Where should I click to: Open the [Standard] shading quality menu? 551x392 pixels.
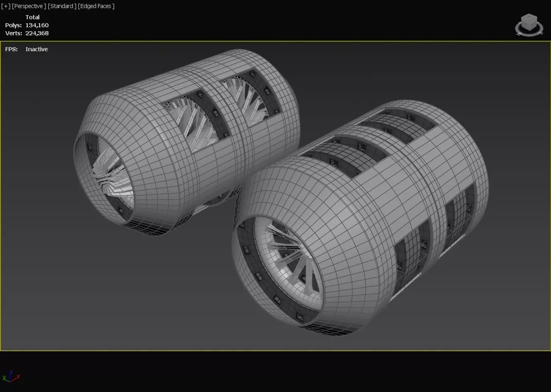click(x=62, y=6)
